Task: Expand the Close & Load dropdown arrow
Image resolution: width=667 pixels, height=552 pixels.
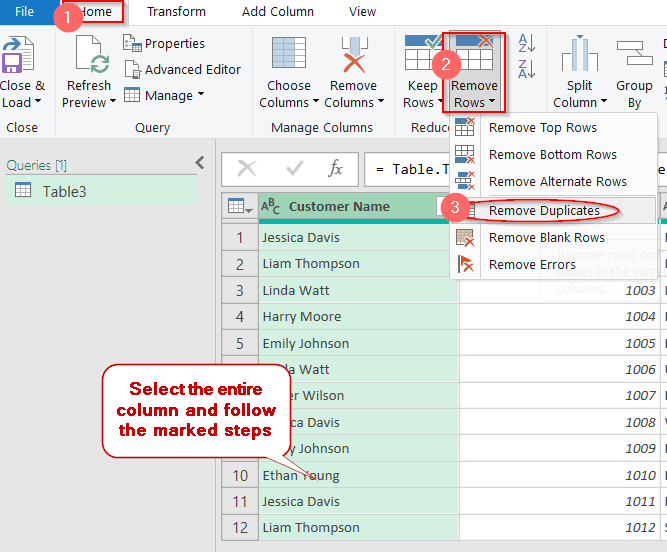Action: point(38,101)
